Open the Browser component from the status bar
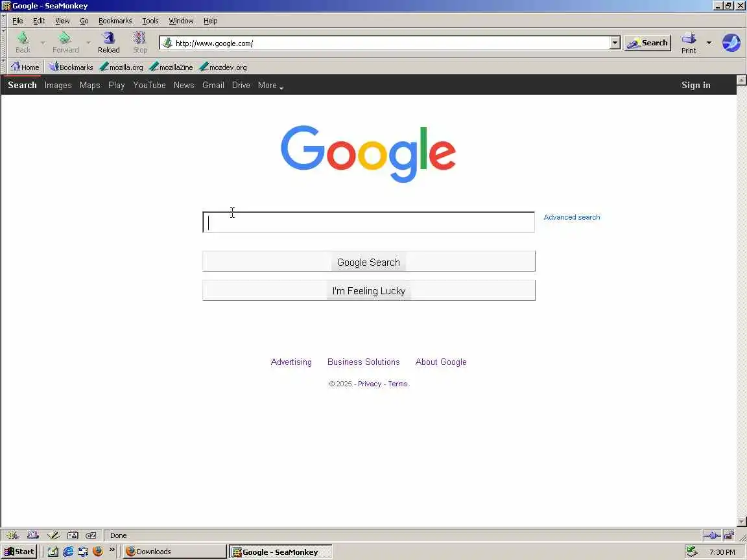Screen dimensions: 747x560 12,535
